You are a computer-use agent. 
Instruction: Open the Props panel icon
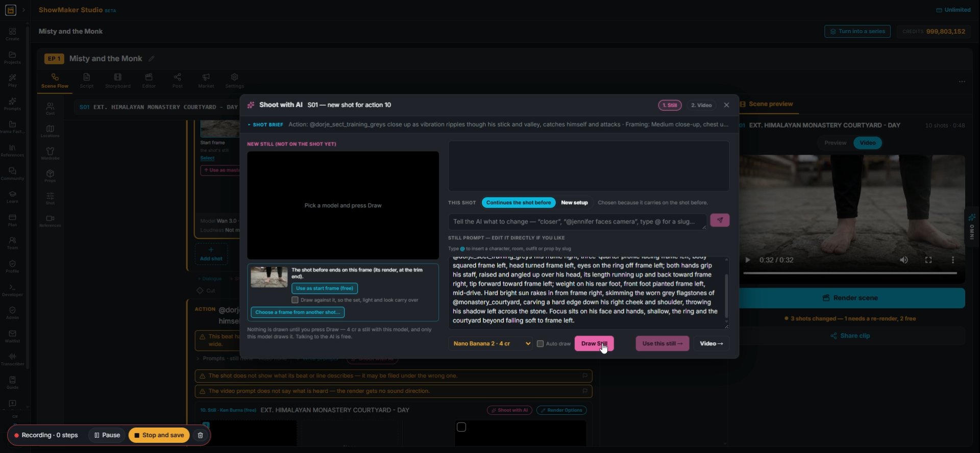coord(50,176)
